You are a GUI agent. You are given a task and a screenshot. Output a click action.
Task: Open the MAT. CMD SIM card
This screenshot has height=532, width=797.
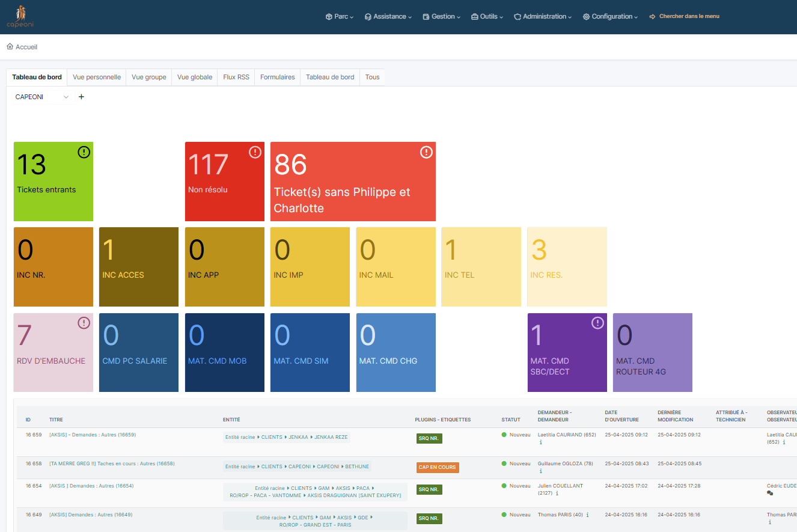pyautogui.click(x=310, y=353)
